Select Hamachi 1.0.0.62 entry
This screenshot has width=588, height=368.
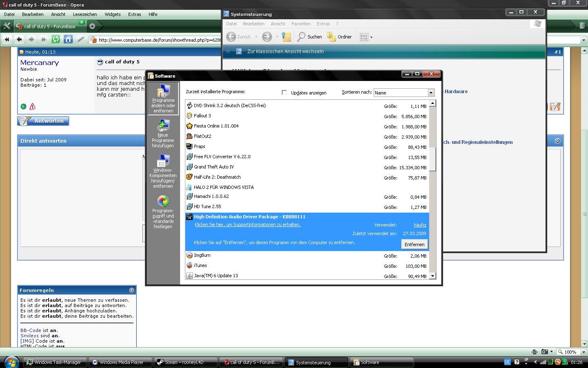(307, 197)
